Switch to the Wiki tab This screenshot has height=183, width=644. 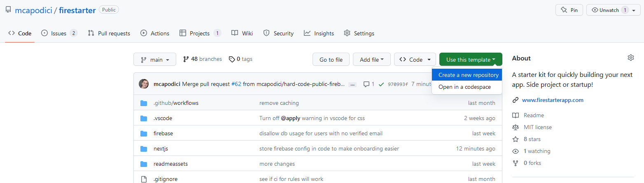coord(242,33)
